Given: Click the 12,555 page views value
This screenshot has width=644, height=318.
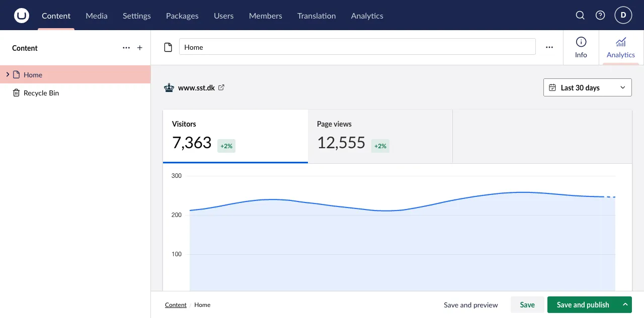Looking at the screenshot, I should pos(341,143).
